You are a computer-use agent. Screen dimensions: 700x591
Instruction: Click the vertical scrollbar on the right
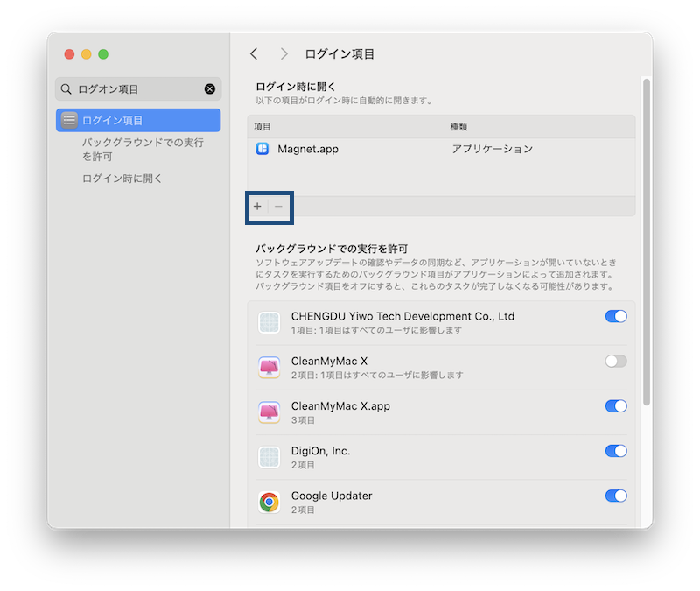coord(647,243)
